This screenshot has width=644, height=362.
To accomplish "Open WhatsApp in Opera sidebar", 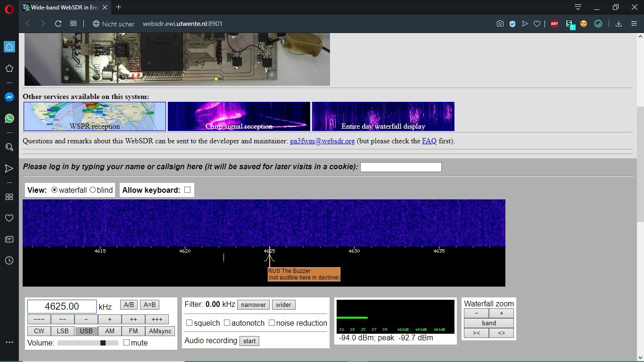I will pos(9,118).
